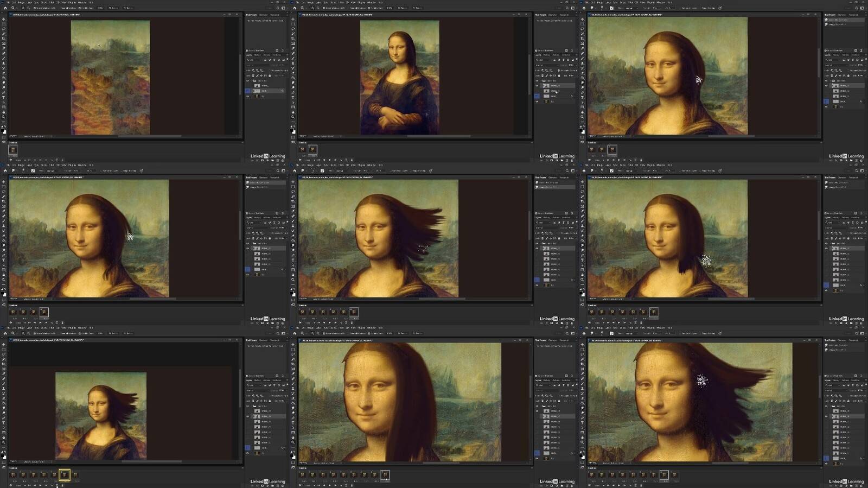Click 100% button in top-left options bar

tap(100, 8)
